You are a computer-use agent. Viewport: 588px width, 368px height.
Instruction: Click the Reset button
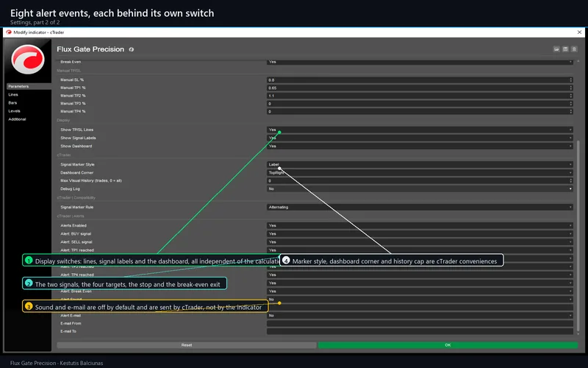coord(187,345)
